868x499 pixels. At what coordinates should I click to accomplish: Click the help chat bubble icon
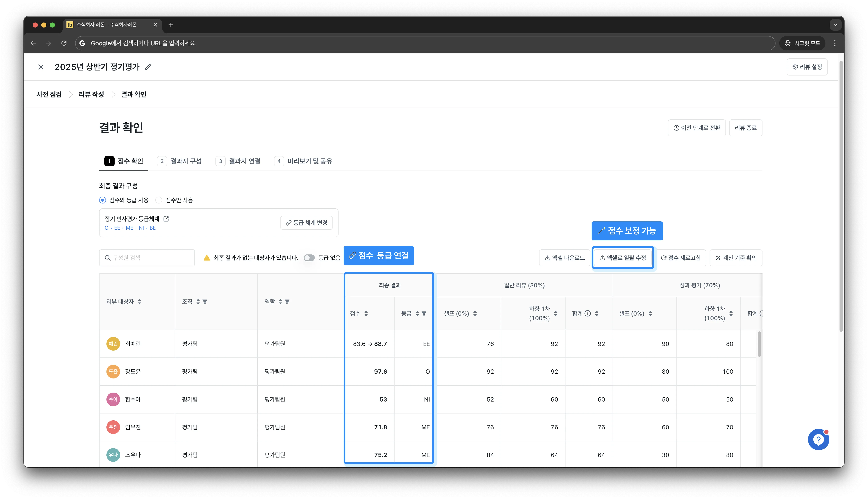pos(818,439)
